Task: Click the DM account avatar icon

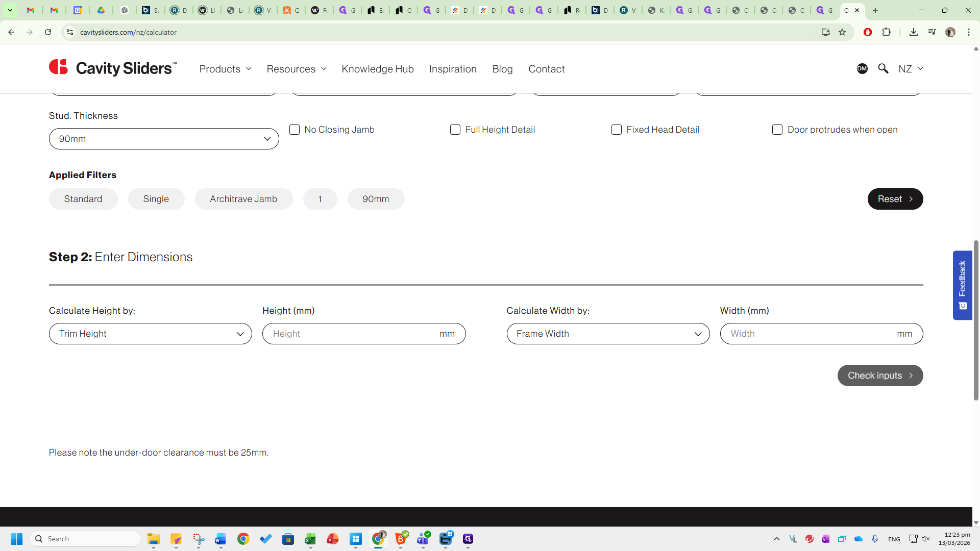Action: coord(862,68)
